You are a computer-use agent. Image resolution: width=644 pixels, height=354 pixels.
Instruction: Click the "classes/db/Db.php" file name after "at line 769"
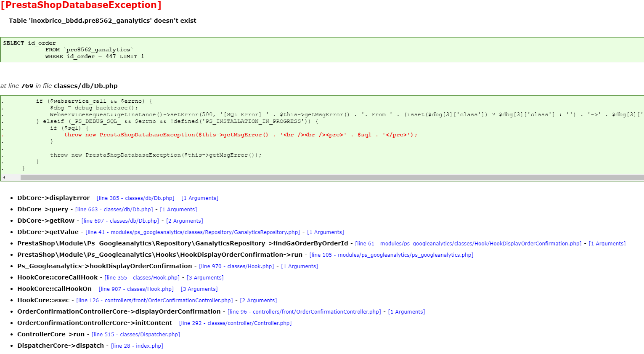tap(86, 86)
